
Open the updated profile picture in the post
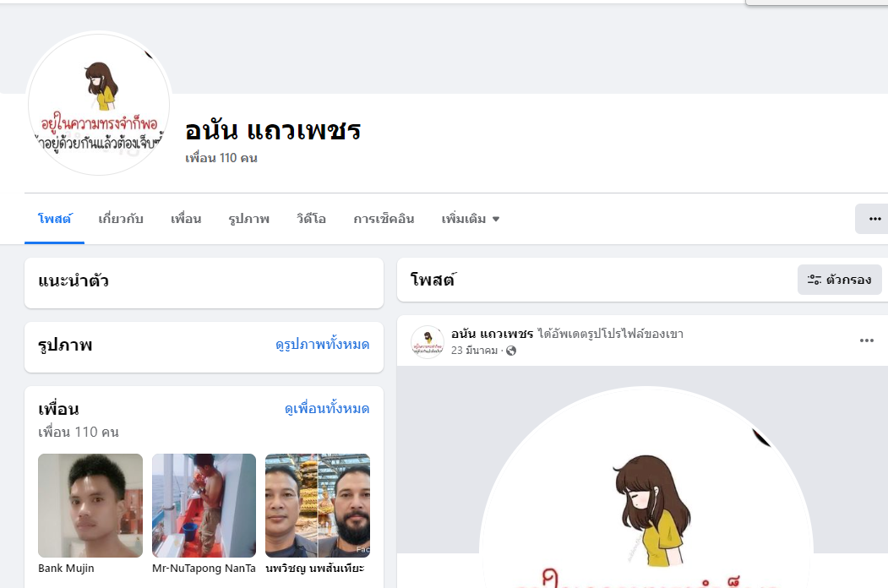[646, 487]
